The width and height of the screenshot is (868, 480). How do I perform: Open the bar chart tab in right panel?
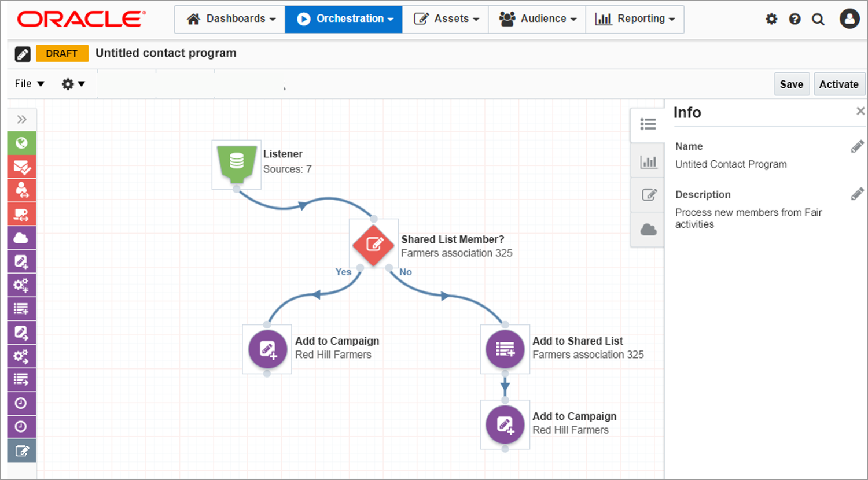click(x=649, y=162)
